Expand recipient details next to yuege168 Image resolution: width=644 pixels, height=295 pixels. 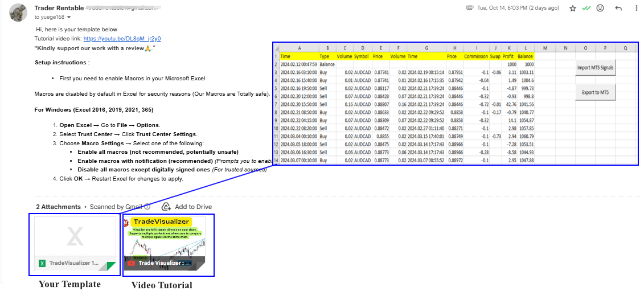68,17
